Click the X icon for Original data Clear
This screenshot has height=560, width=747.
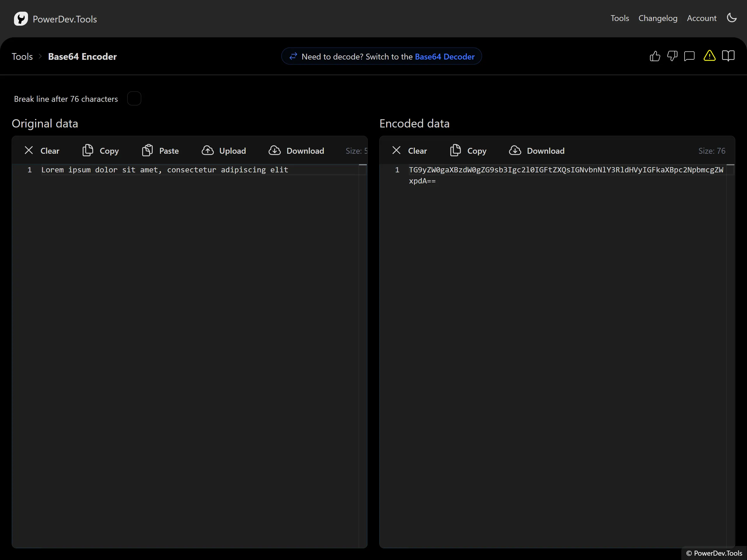point(29,150)
